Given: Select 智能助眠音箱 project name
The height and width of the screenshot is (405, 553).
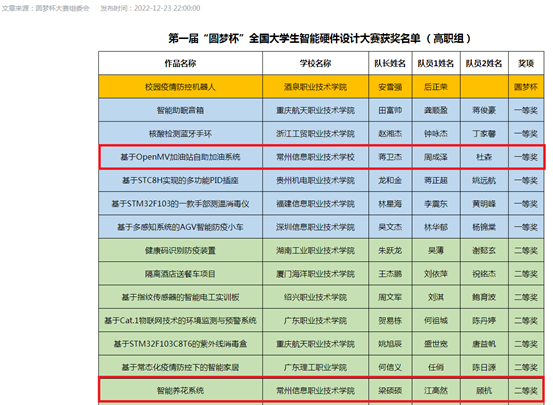Looking at the screenshot, I should (x=180, y=110).
